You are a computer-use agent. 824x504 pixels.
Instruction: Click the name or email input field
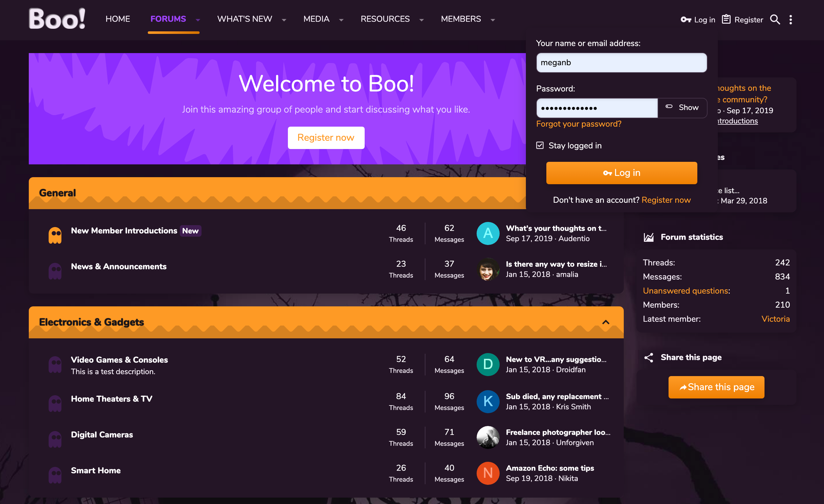coord(621,63)
